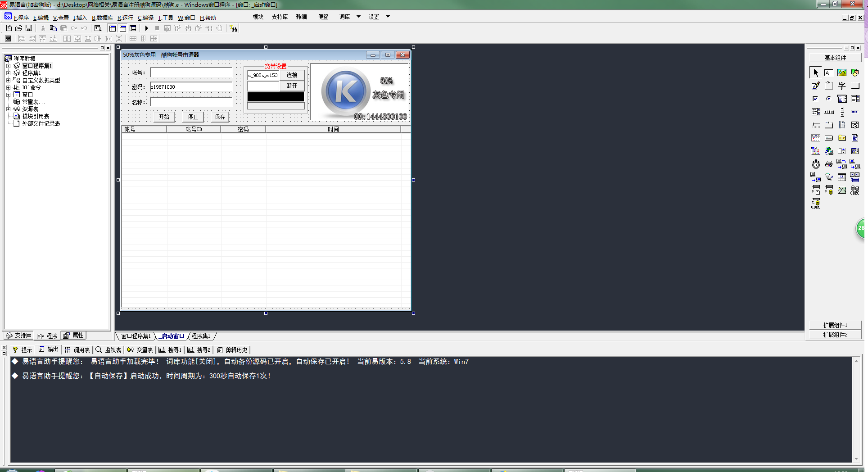Select the arrow pointer tool in palette
The width and height of the screenshot is (868, 472).
click(x=816, y=73)
